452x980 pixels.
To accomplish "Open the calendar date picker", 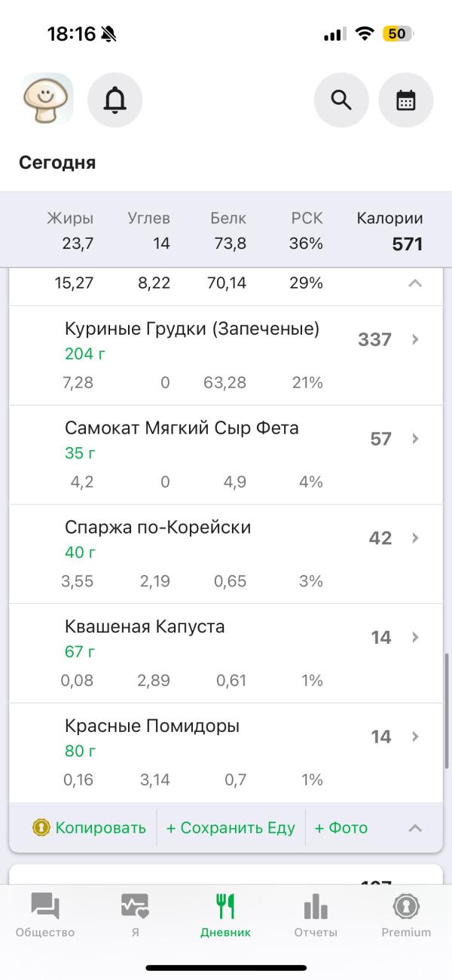I will coord(406,100).
